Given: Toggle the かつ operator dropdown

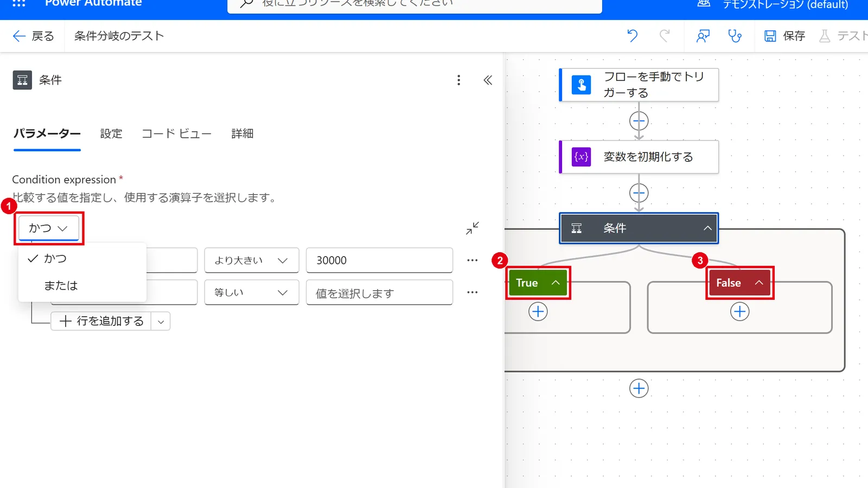Looking at the screenshot, I should coord(49,228).
